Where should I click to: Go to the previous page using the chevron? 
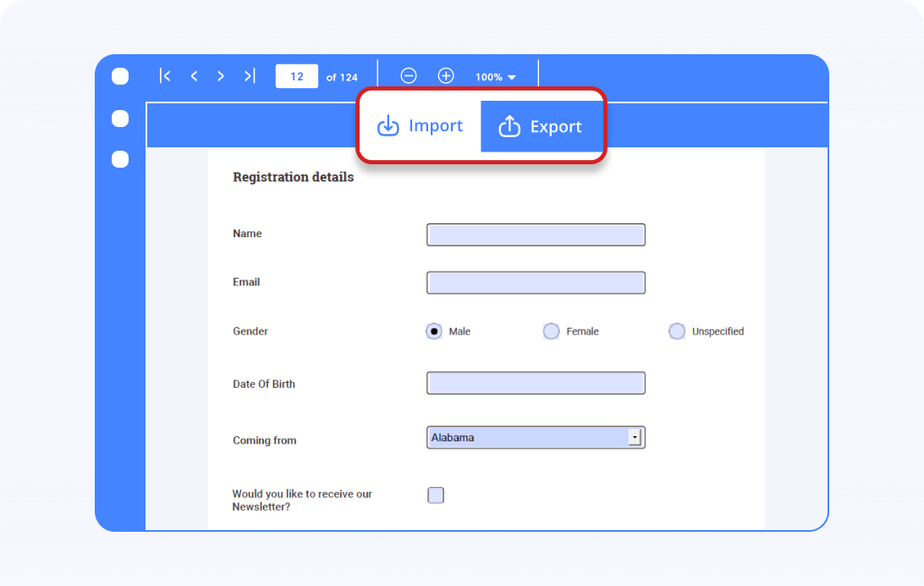click(194, 75)
